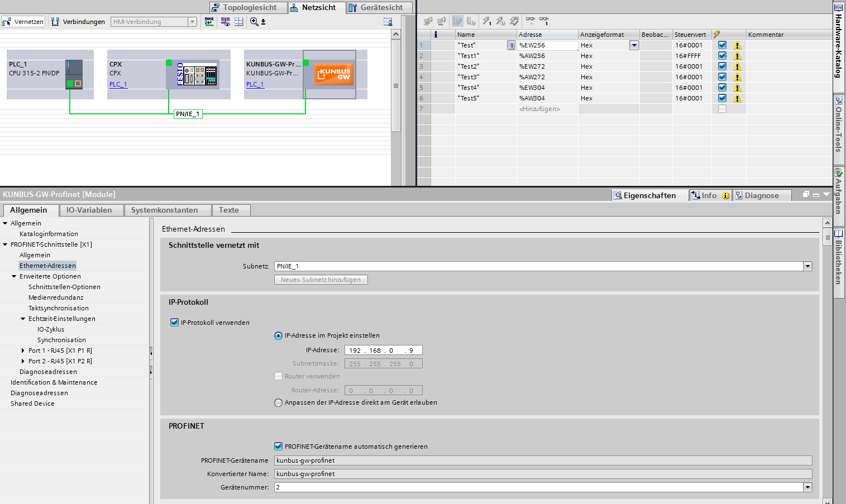This screenshot has width=846, height=504.
Task: Expand Port 1 - RJ45 tree node
Action: coord(23,351)
